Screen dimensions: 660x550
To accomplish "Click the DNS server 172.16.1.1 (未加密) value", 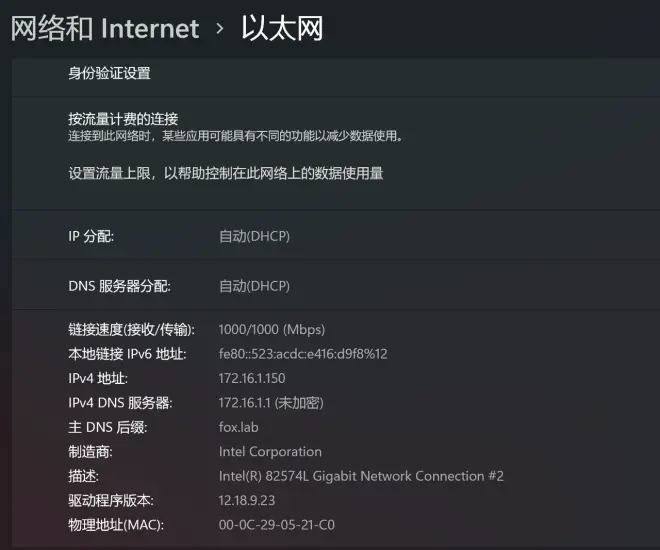I will coord(271,403).
